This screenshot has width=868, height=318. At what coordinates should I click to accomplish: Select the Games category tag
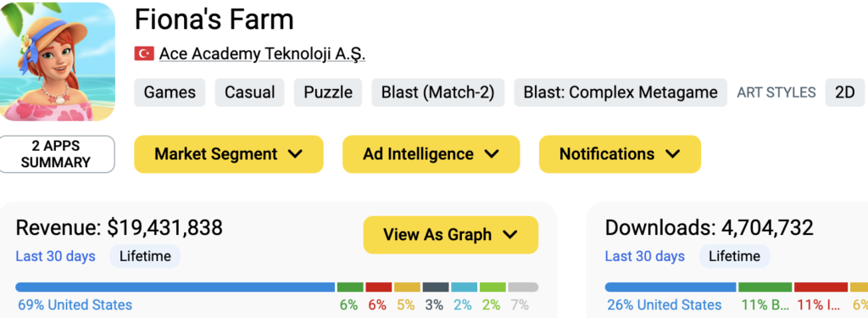[170, 92]
